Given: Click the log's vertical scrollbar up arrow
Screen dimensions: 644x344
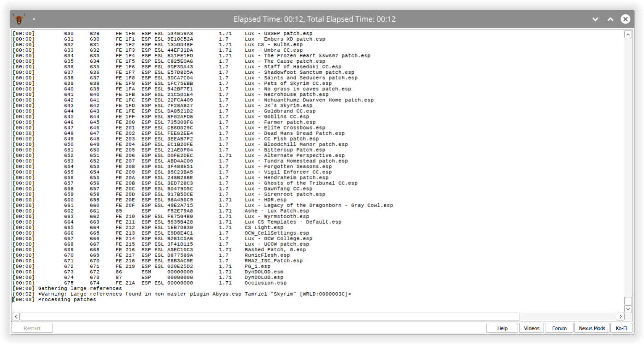Looking at the screenshot, I should point(628,35).
